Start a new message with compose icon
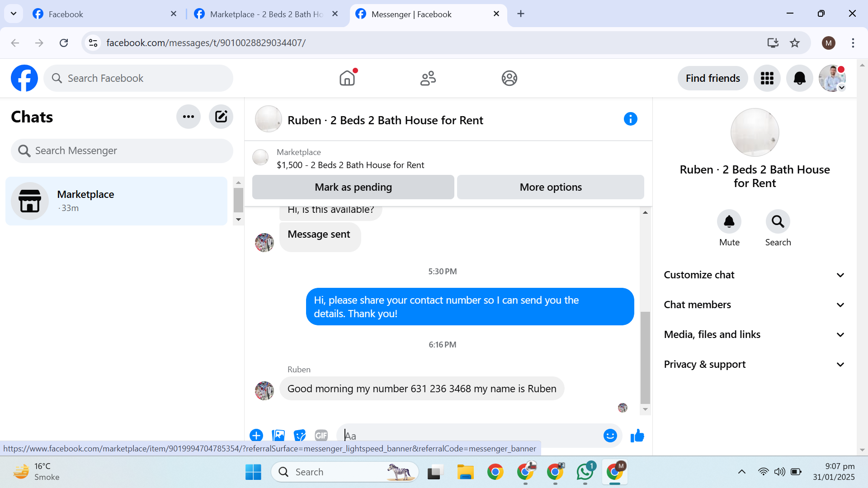The height and width of the screenshot is (488, 868). pyautogui.click(x=221, y=117)
